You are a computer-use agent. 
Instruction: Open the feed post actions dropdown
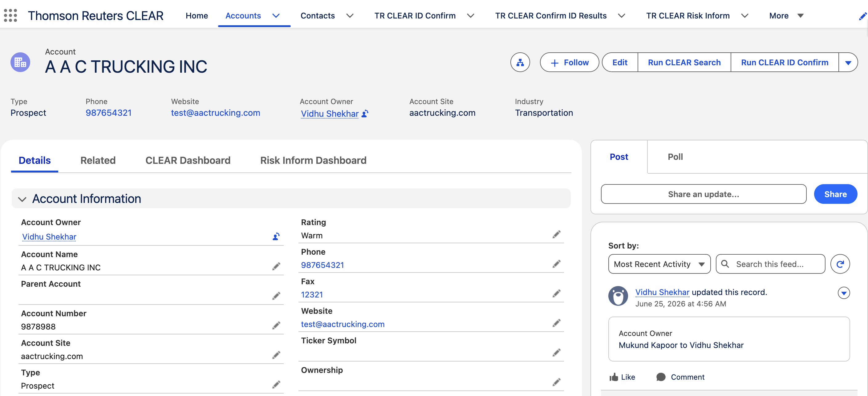[844, 293]
